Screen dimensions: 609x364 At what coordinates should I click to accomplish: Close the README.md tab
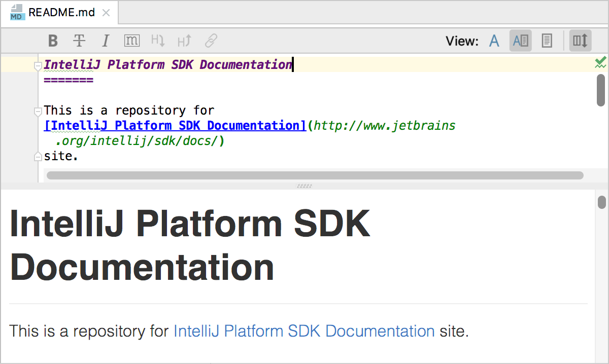click(106, 13)
